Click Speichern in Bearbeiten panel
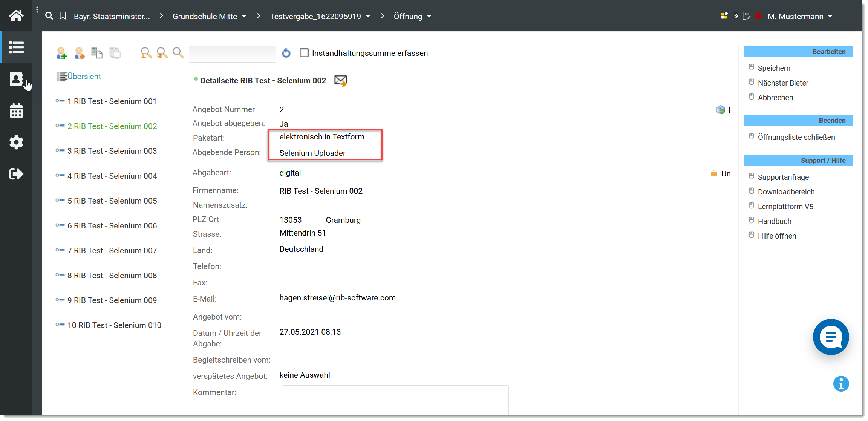Viewport: 868px width, 421px height. 774,68
